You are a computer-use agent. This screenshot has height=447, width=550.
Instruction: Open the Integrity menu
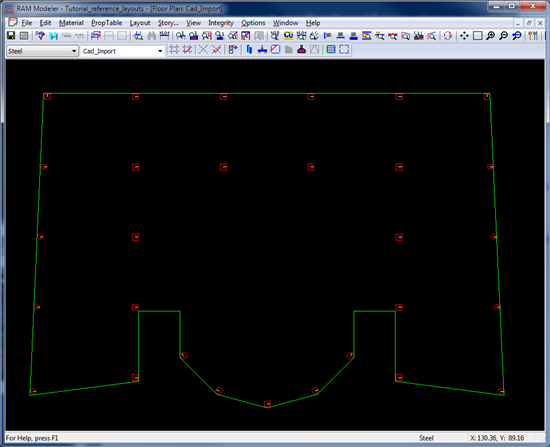[x=221, y=23]
